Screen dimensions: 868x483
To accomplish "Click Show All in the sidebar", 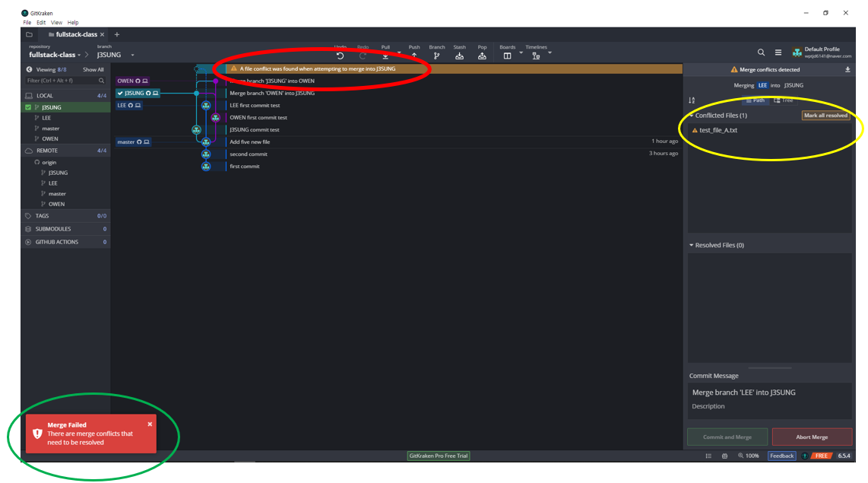I will click(93, 70).
